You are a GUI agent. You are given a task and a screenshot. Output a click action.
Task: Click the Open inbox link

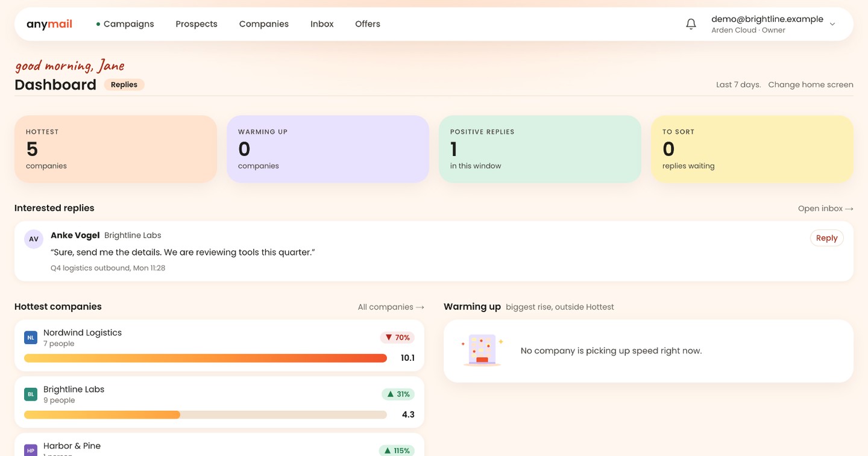826,208
